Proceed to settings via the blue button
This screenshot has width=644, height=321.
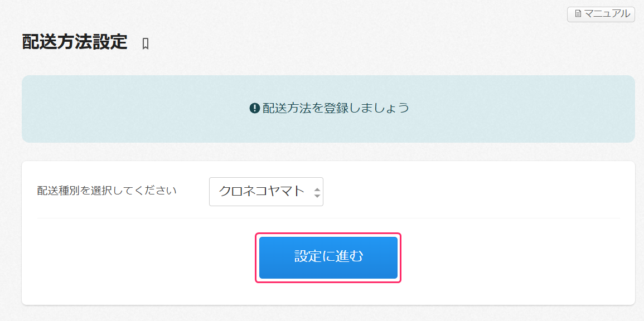point(328,257)
